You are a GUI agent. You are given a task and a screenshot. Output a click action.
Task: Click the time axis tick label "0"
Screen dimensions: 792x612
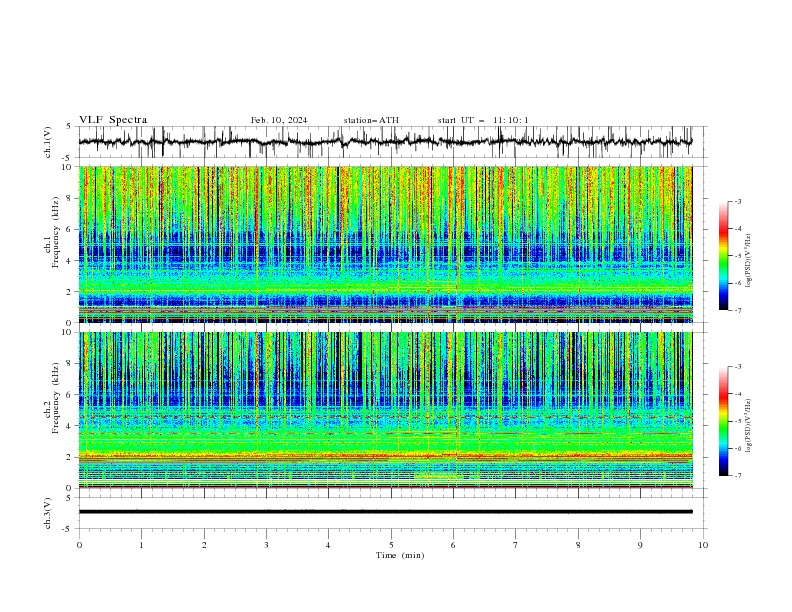[79, 545]
